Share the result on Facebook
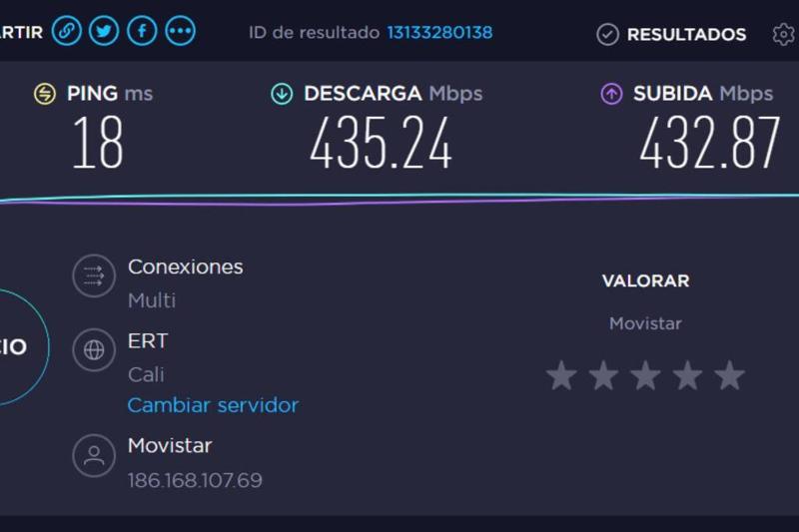Screen dimensions: 799x532 142,31
